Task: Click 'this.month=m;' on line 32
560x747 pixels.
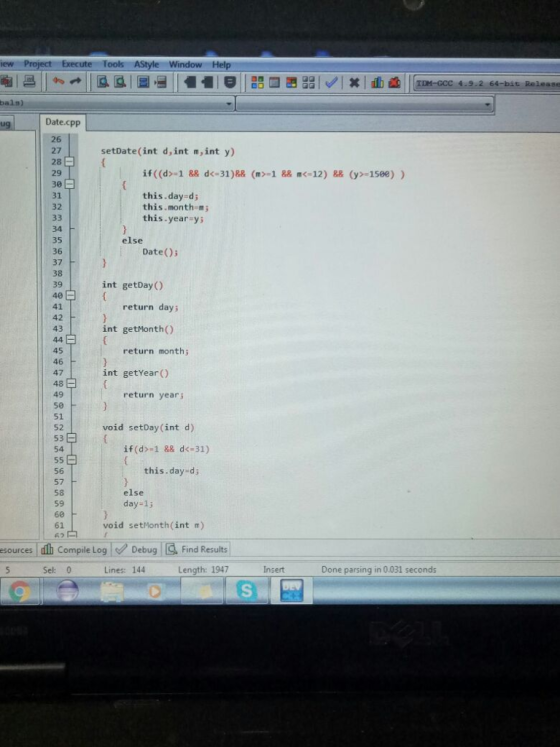Action: click(175, 207)
